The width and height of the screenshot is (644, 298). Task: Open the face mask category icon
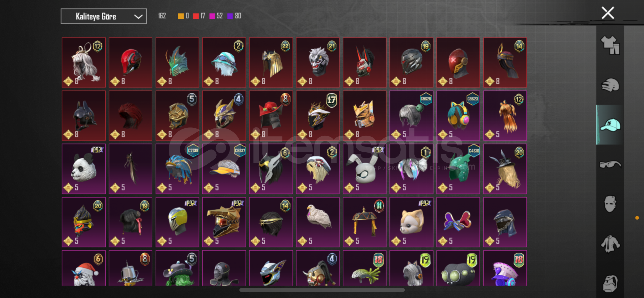(610, 204)
